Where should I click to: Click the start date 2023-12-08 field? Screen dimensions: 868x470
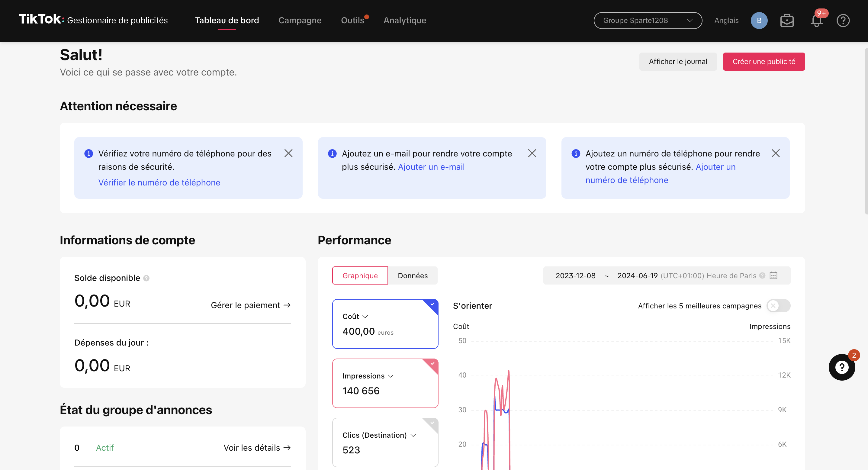pyautogui.click(x=575, y=275)
